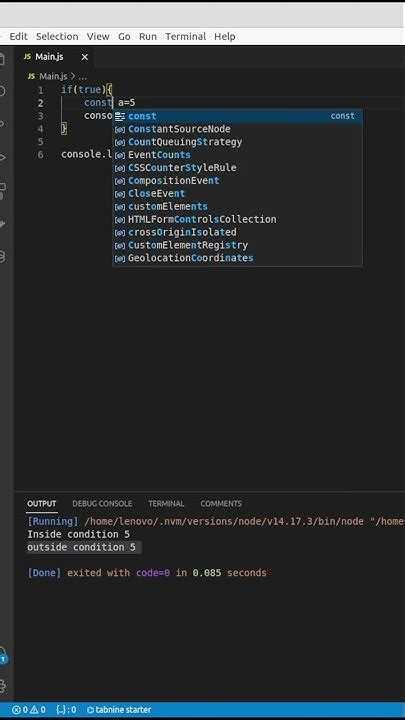
Task: Open the Selection menu
Action: point(57,36)
